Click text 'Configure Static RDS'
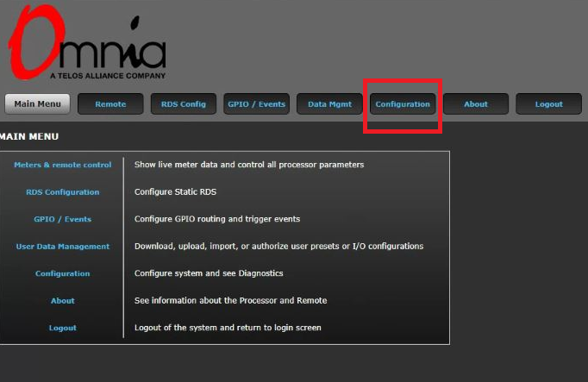Image resolution: width=588 pixels, height=382 pixels. click(175, 192)
